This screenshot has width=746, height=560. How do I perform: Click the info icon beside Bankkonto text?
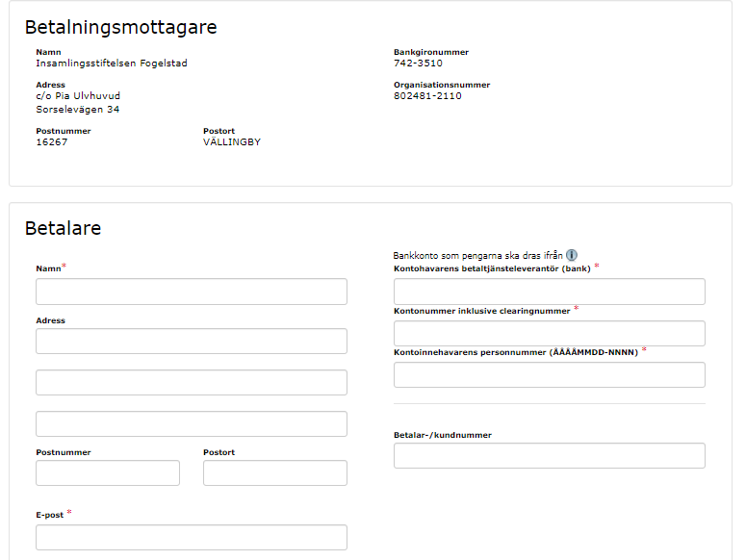572,255
